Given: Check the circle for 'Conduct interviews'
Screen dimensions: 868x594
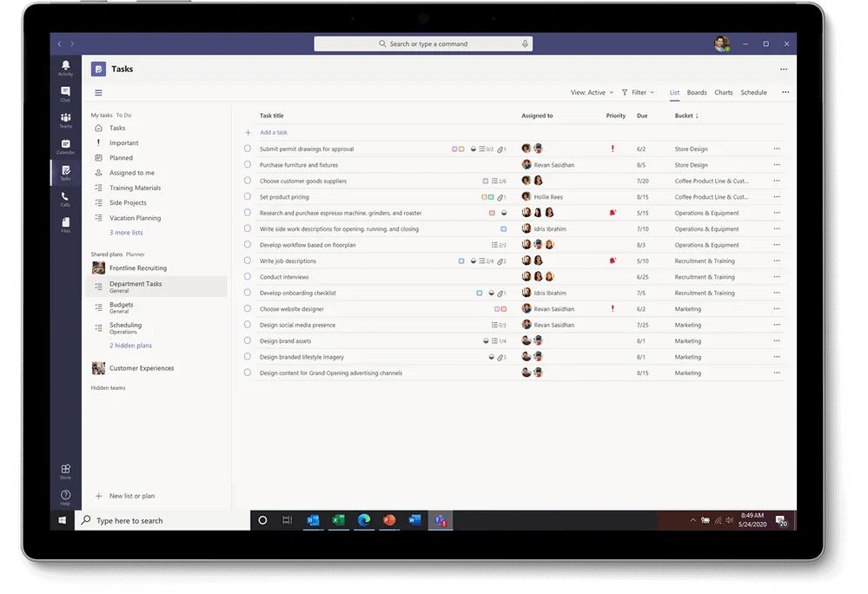Looking at the screenshot, I should tap(247, 276).
